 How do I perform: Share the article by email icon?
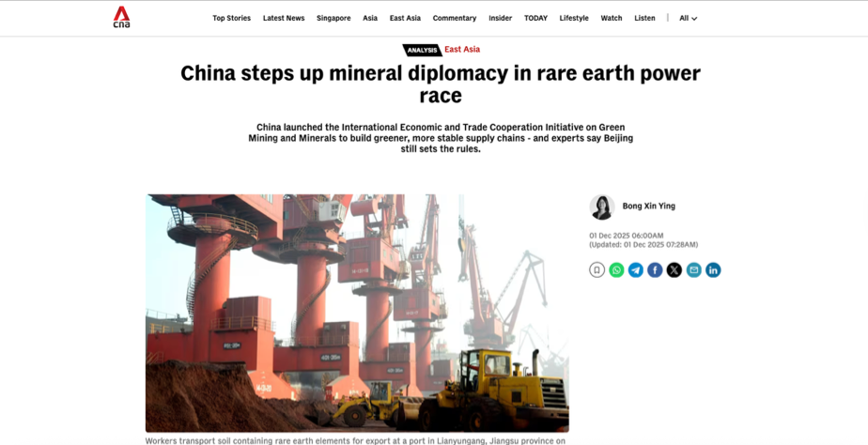(693, 270)
